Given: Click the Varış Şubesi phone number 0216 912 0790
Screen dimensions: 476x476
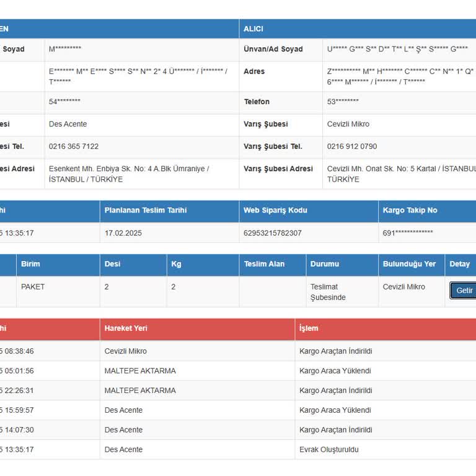Looking at the screenshot, I should click(351, 146).
